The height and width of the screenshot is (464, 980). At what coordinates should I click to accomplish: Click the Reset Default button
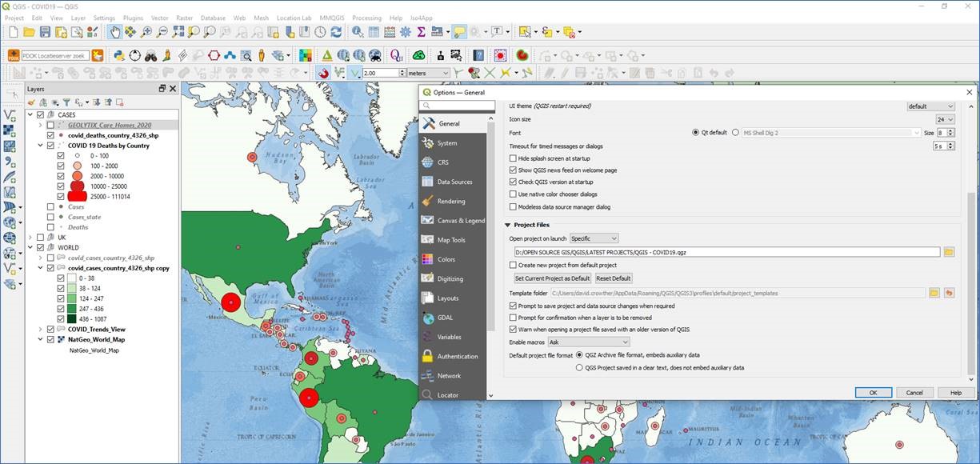pos(614,278)
